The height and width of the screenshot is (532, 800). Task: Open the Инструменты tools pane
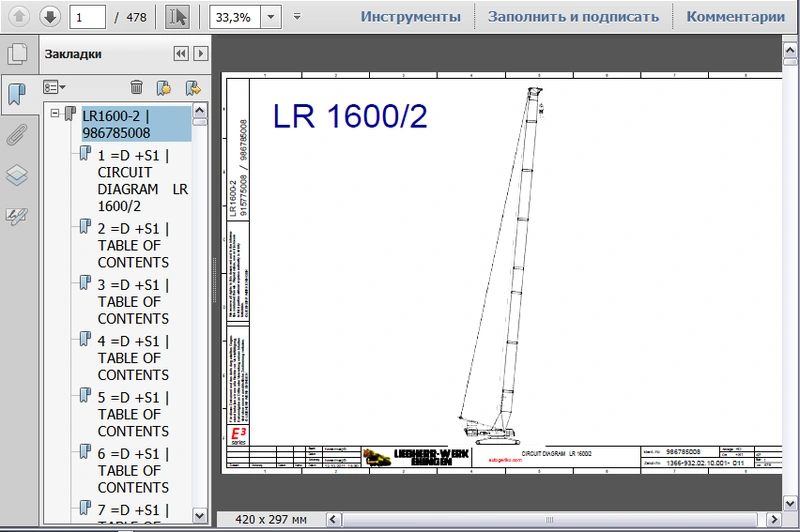[410, 17]
